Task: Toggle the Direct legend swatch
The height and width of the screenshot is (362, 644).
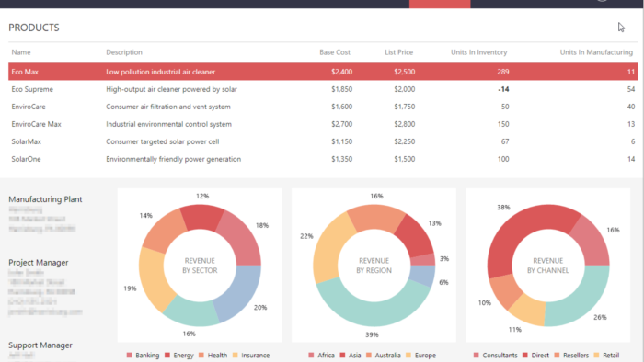Action: click(525, 355)
